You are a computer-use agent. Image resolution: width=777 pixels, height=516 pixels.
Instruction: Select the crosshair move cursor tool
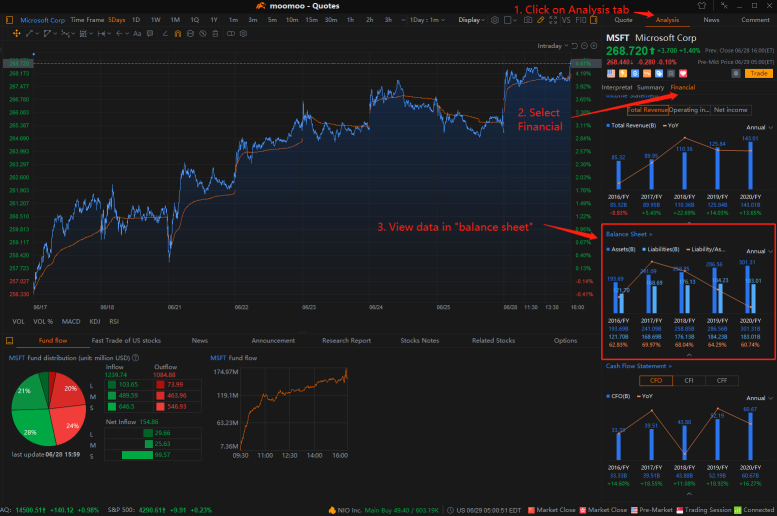point(16,34)
